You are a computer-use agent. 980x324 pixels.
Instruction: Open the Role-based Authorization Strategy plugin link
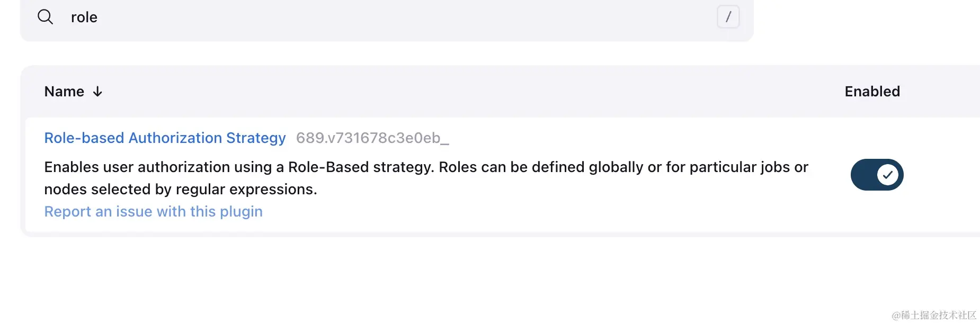(x=165, y=138)
